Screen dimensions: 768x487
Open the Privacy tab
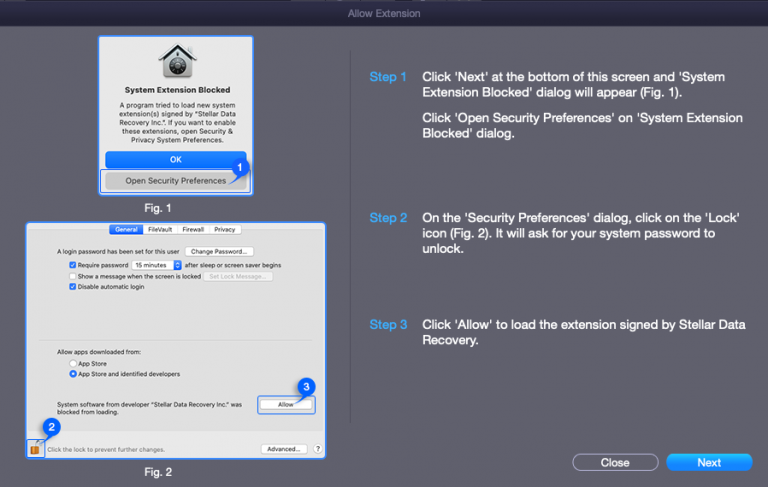(x=225, y=229)
